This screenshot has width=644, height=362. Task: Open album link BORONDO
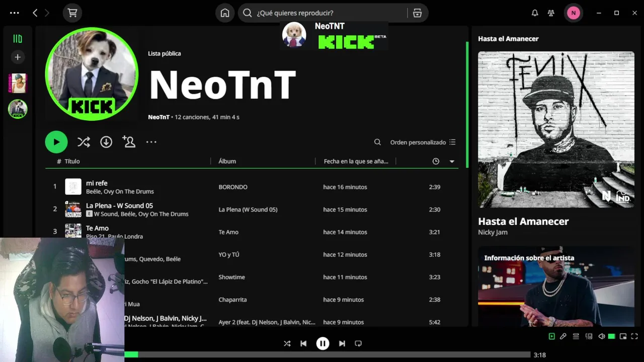233,187
